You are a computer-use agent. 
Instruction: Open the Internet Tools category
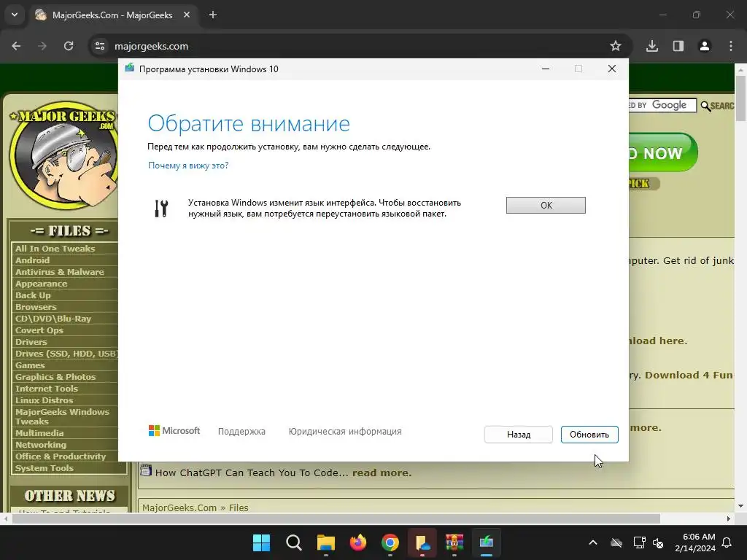(x=46, y=389)
